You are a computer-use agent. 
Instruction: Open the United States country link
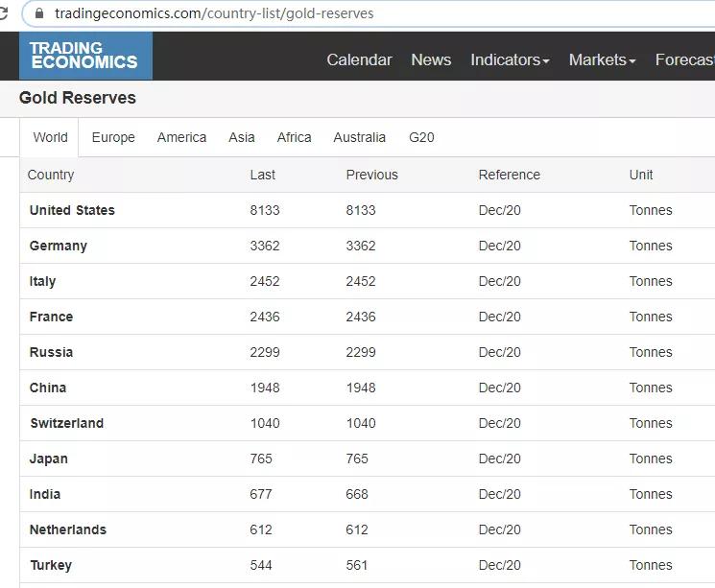coord(72,210)
